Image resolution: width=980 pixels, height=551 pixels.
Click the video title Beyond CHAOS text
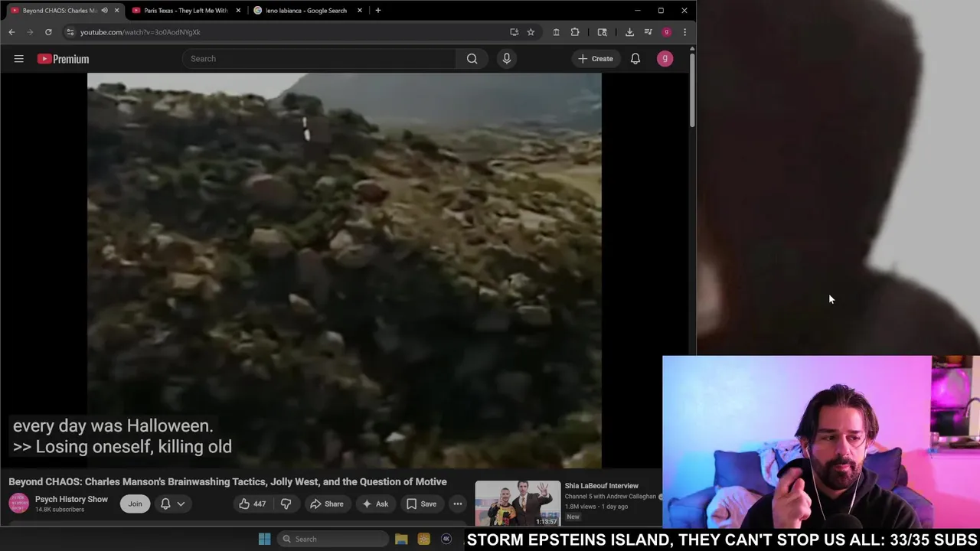click(227, 482)
